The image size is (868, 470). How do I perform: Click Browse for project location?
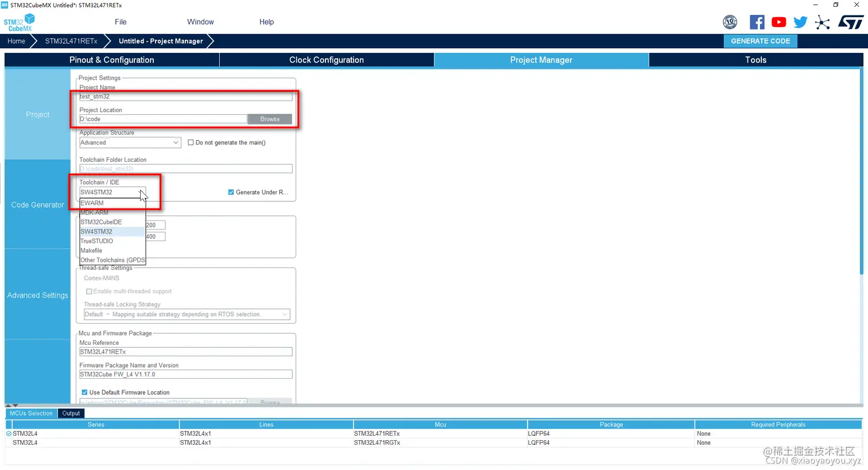[x=270, y=119]
